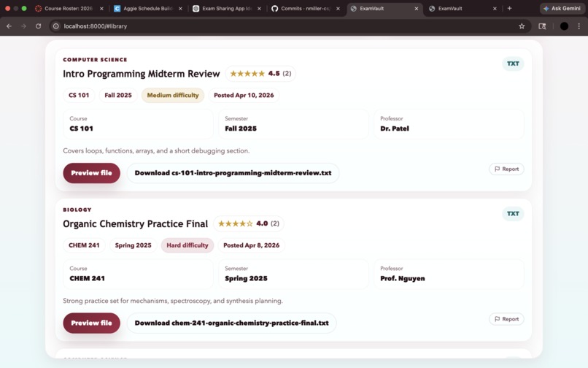Close the Commits GitHub tab
588x368 pixels.
tap(338, 8)
